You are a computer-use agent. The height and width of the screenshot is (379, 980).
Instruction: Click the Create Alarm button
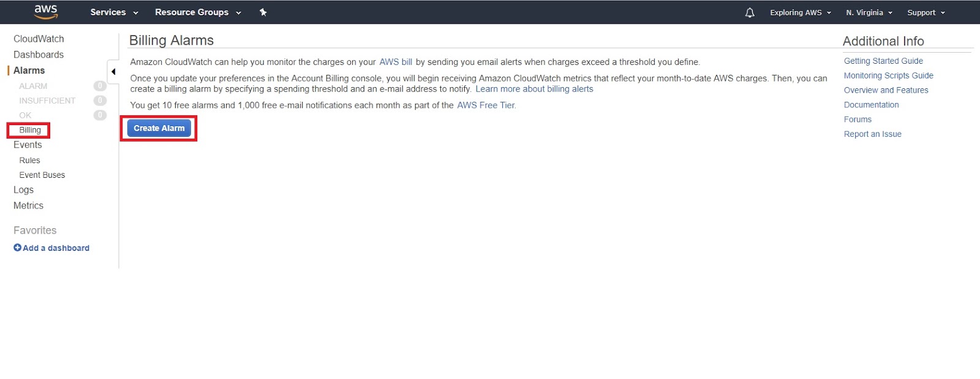click(159, 128)
